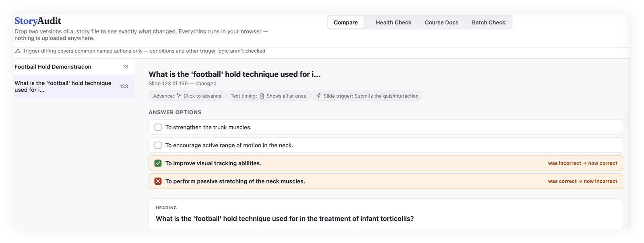Click the cursor icon in Advance chip

tap(179, 96)
